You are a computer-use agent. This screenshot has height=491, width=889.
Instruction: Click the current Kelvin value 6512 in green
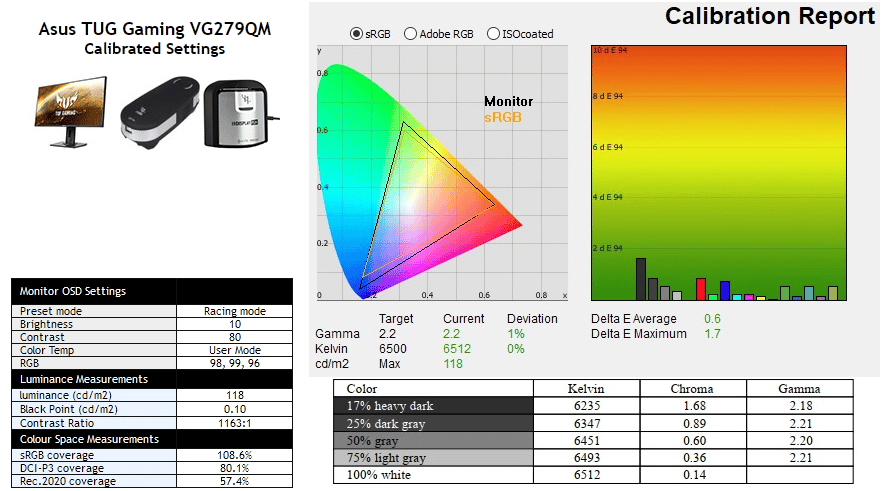click(x=457, y=349)
